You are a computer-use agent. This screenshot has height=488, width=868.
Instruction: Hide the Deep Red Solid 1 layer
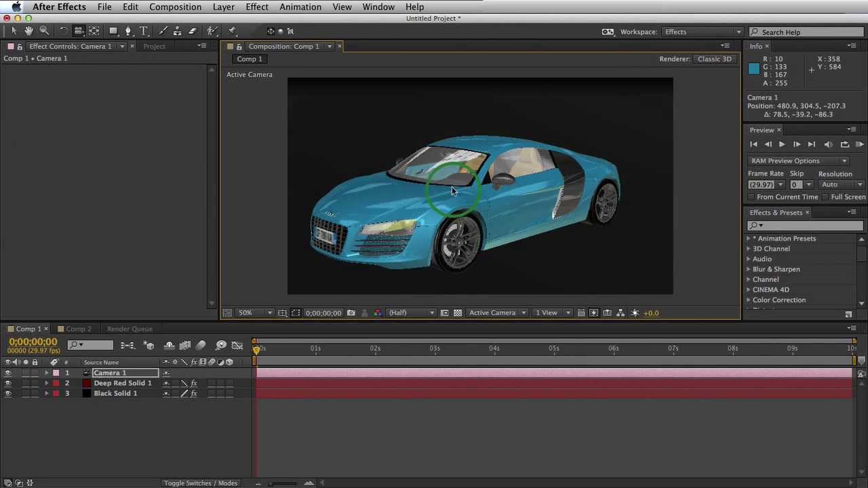click(x=8, y=384)
